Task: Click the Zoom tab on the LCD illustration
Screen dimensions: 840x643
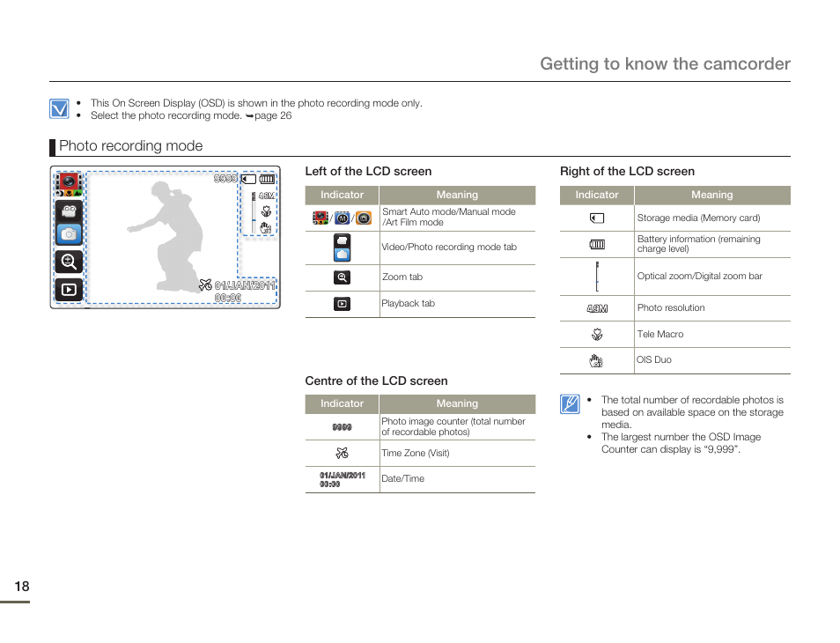Action: (x=69, y=262)
